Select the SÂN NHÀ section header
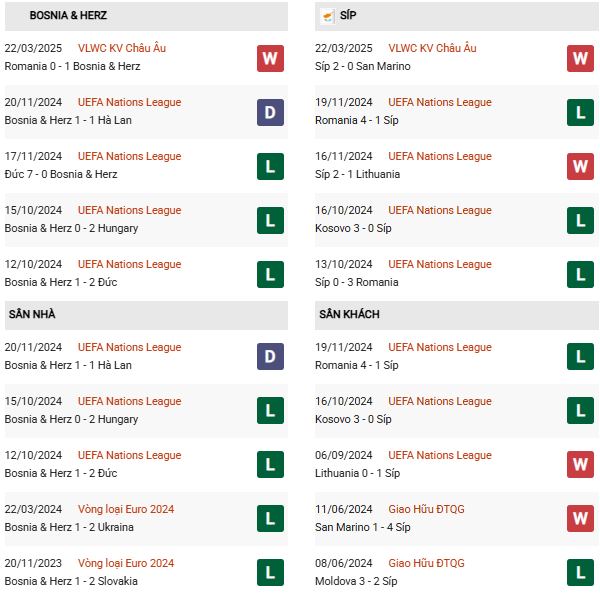The height and width of the screenshot is (595, 600). point(146,315)
